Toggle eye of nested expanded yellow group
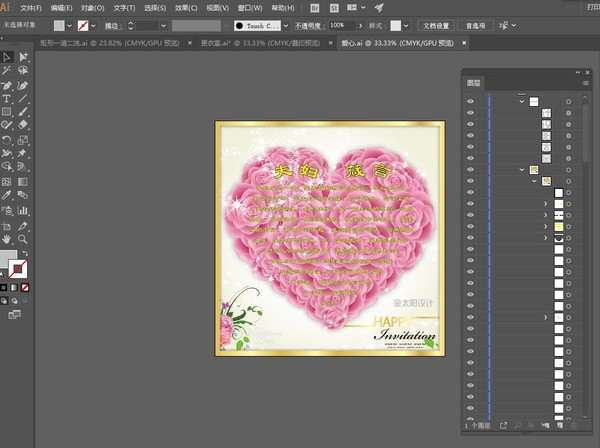600x448 pixels. pyautogui.click(x=470, y=181)
